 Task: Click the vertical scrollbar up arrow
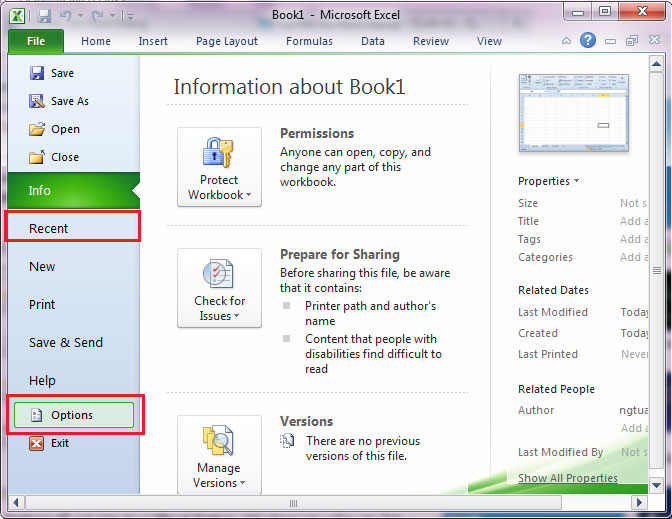656,64
